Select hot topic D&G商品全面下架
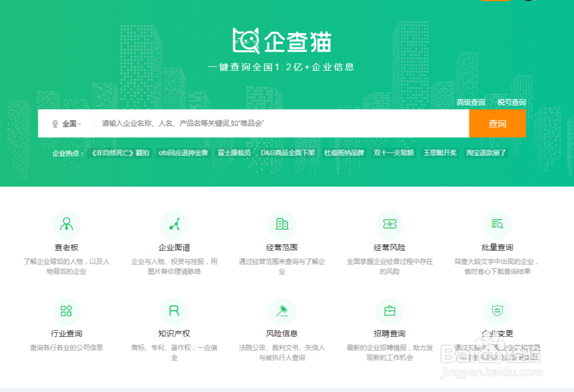Image resolution: width=574 pixels, height=392 pixels. tap(288, 153)
